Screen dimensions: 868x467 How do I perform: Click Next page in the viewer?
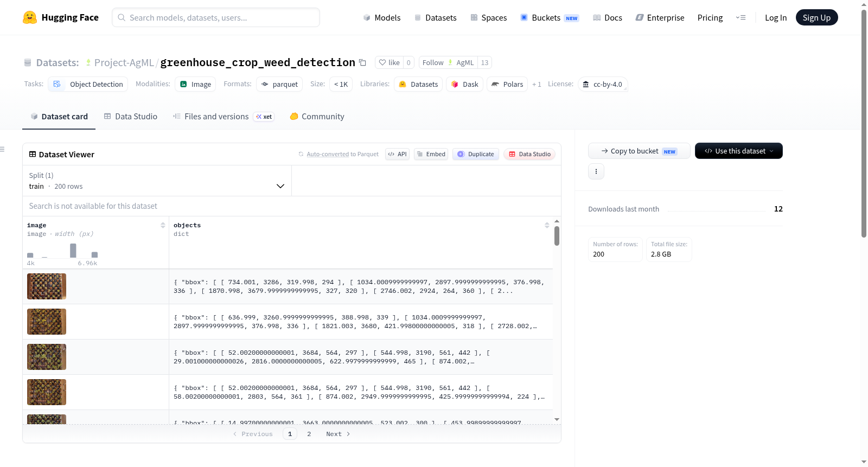tap(338, 434)
